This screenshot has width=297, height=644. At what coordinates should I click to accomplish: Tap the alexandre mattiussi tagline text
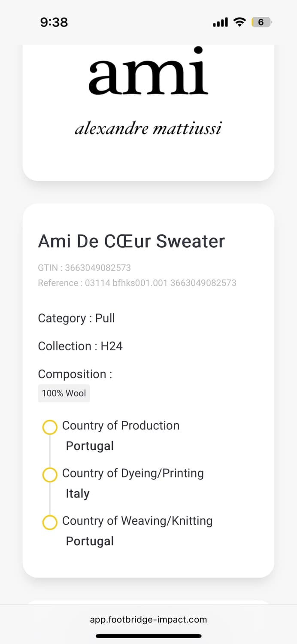point(148,128)
